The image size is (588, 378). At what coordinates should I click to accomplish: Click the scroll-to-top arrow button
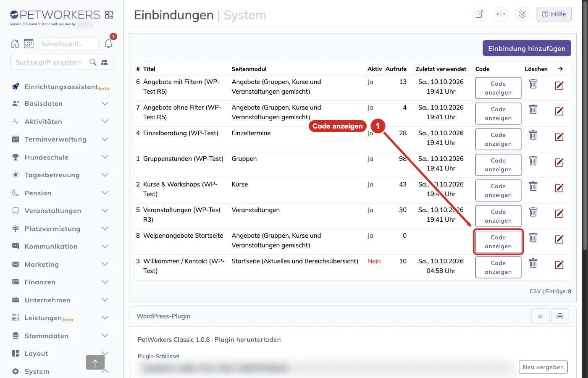pos(95,362)
